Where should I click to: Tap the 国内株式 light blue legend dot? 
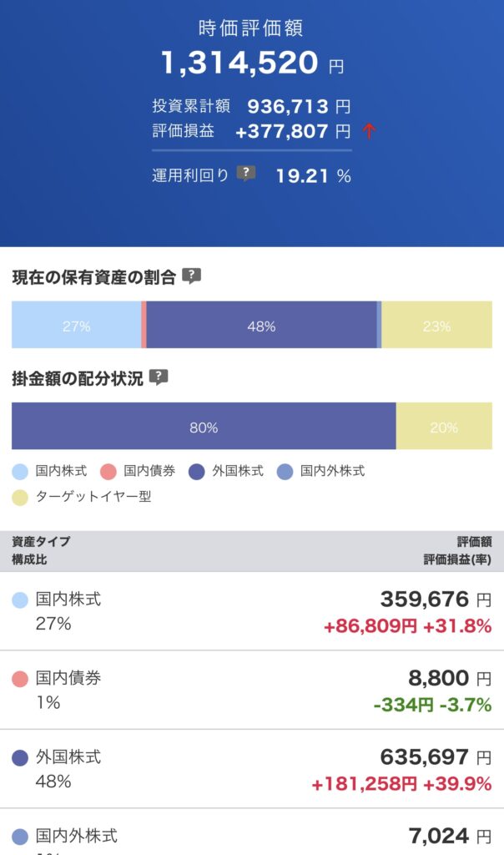pos(21,471)
